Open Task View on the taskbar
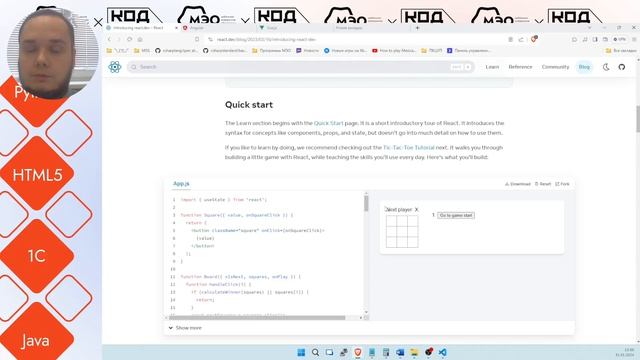640x360 pixels. (329, 352)
